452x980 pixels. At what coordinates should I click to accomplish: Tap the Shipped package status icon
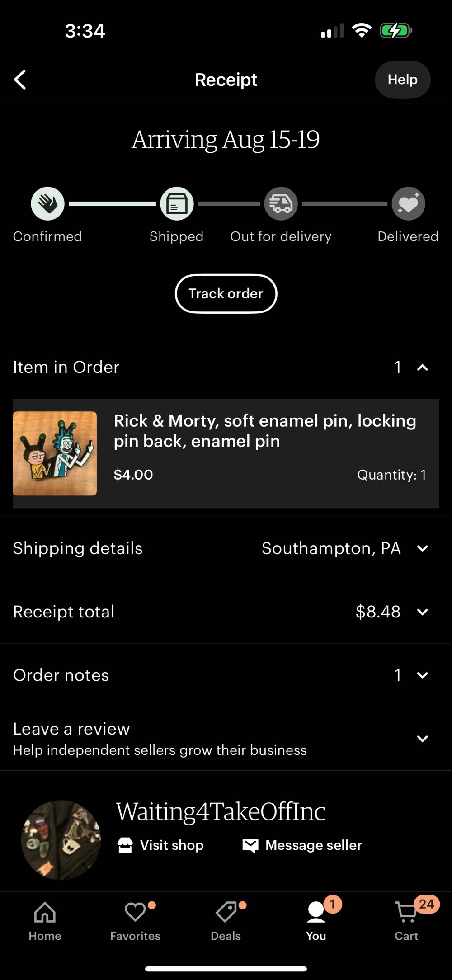point(177,204)
